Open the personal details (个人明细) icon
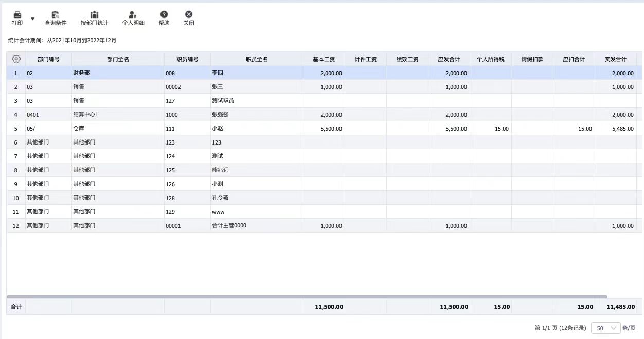This screenshot has height=339, width=644. click(x=133, y=15)
